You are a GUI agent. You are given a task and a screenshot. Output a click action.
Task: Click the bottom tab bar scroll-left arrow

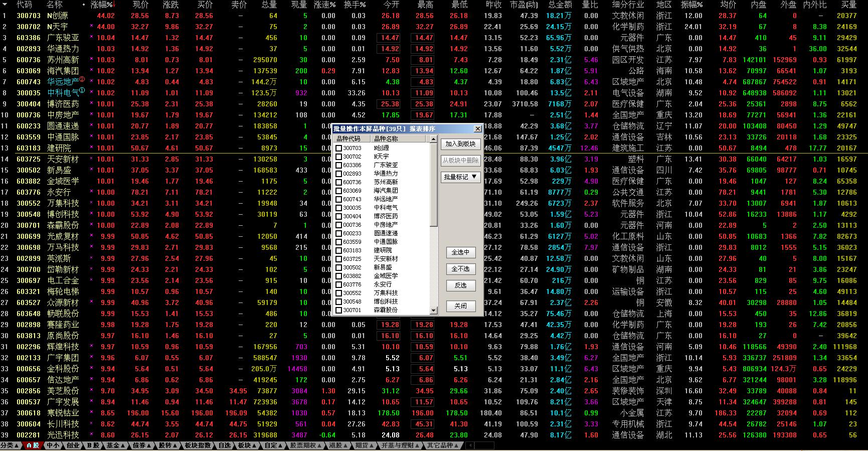coord(470,445)
